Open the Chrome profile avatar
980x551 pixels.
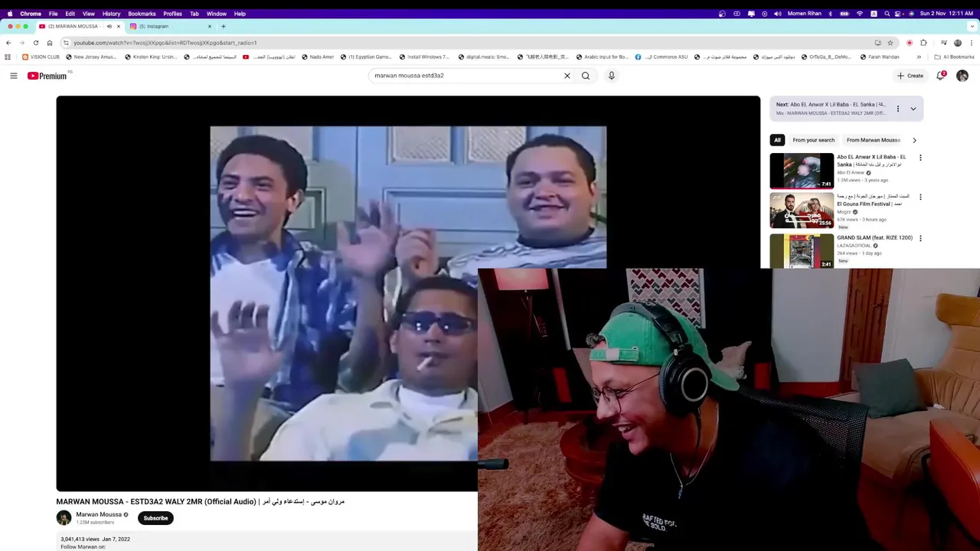pyautogui.click(x=958, y=43)
